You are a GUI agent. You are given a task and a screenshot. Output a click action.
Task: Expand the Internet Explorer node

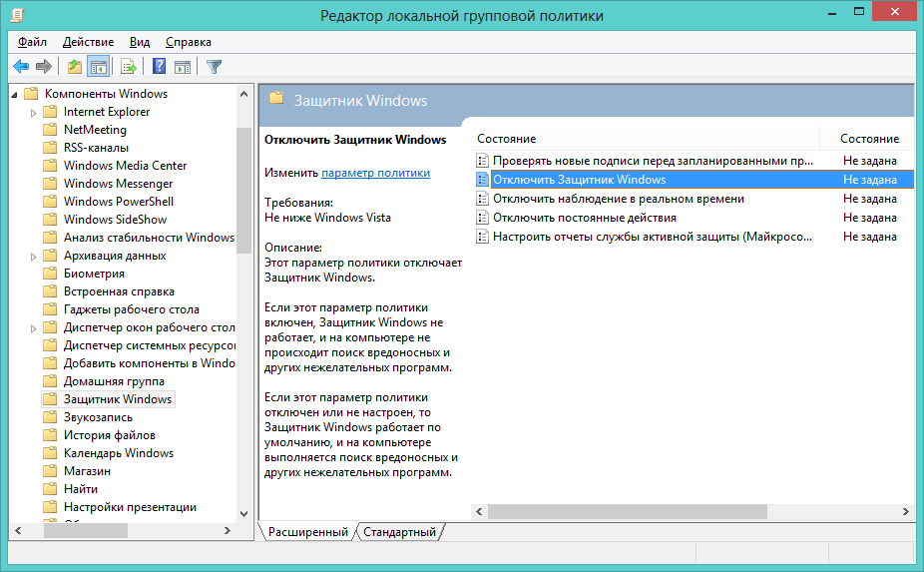[x=34, y=112]
